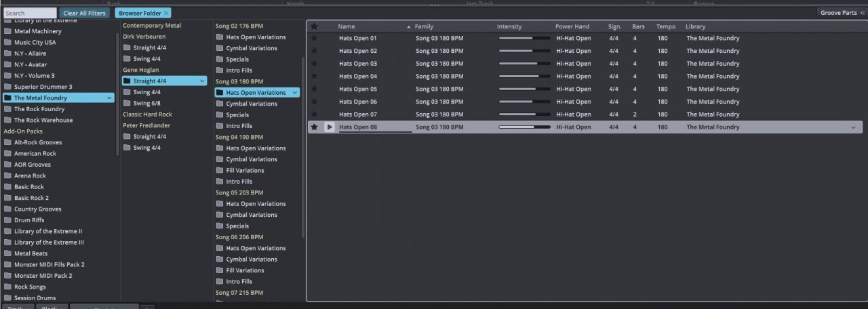The image size is (868, 309).
Task: Open Song 03 Hats Open Variations chevron
Action: pos(294,93)
